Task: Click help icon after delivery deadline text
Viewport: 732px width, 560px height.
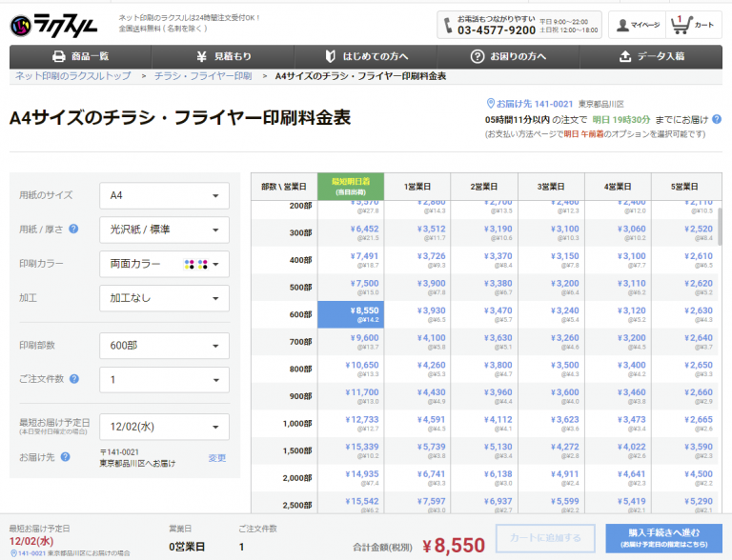Action: point(717,119)
